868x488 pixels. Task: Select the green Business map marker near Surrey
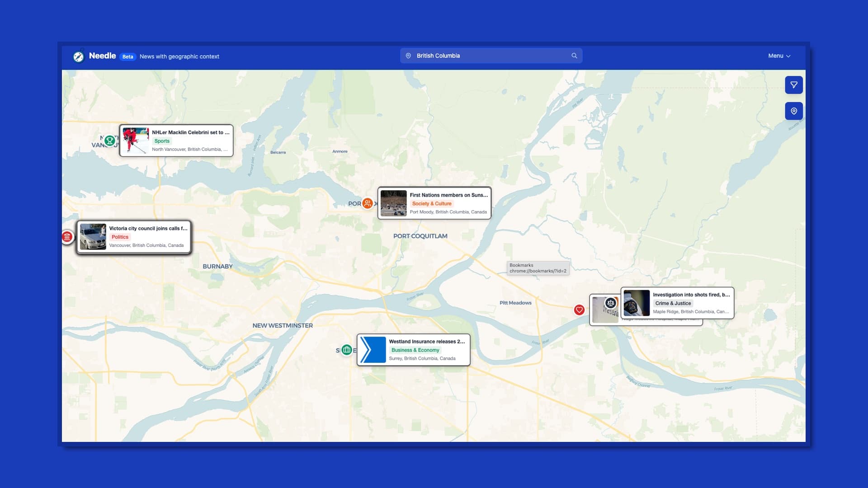[x=347, y=350]
